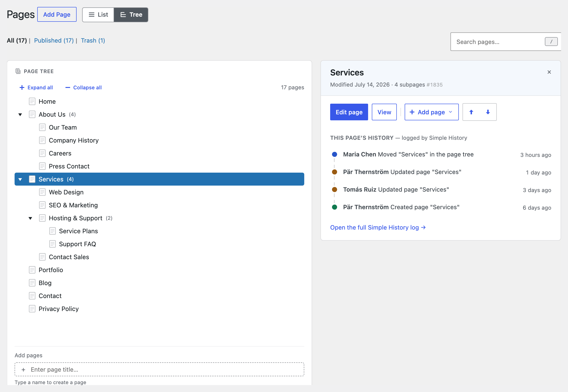Image resolution: width=568 pixels, height=392 pixels.
Task: Click the Home page document icon
Action: click(x=32, y=101)
